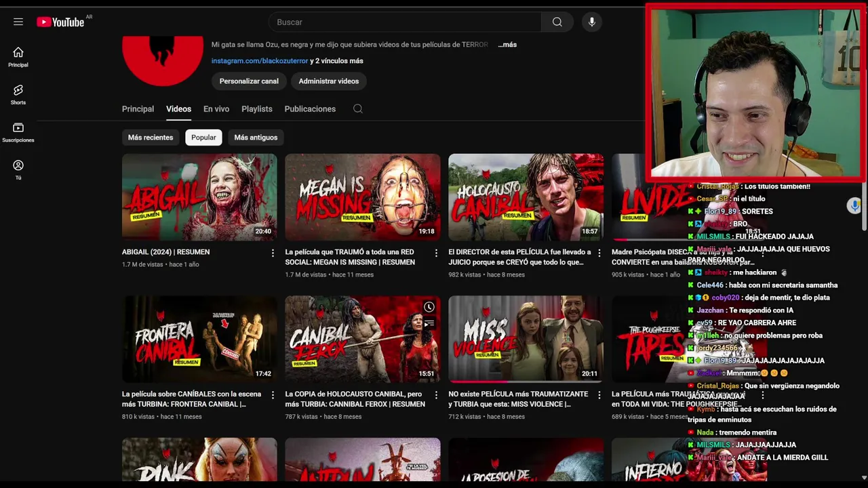The width and height of the screenshot is (868, 488).
Task: Click chat message 'tremendo mentira'
Action: coord(748,432)
